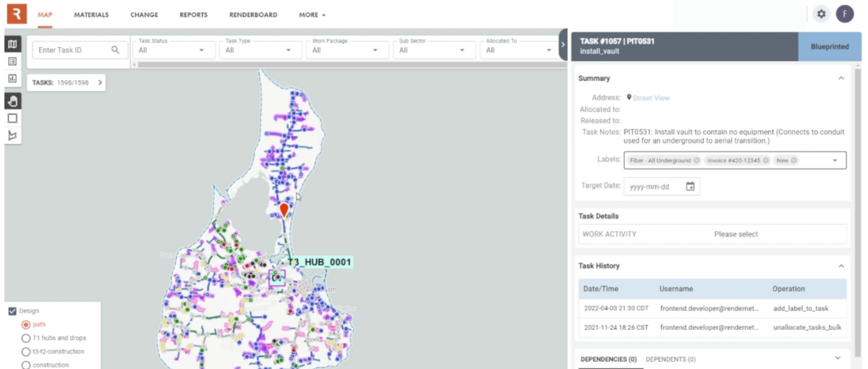The width and height of the screenshot is (868, 369).
Task: Select the 't3-t2-construction' radio option
Action: pos(26,352)
